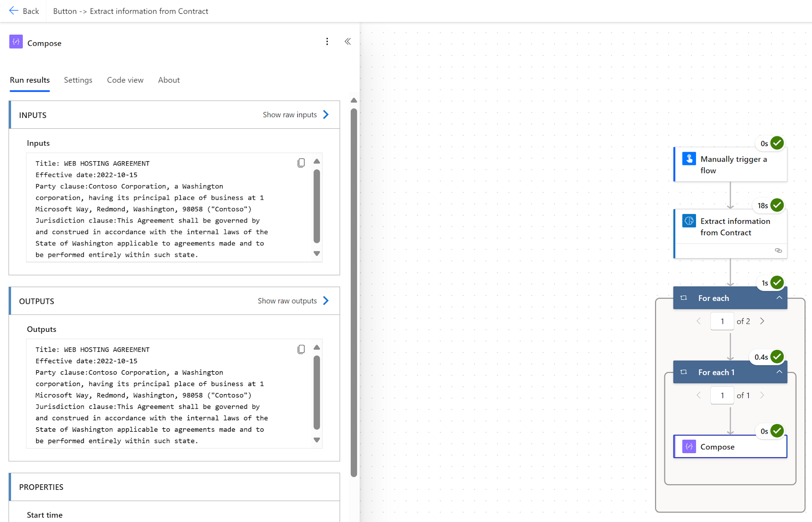The width and height of the screenshot is (812, 522).
Task: Show raw inputs
Action: (x=295, y=115)
